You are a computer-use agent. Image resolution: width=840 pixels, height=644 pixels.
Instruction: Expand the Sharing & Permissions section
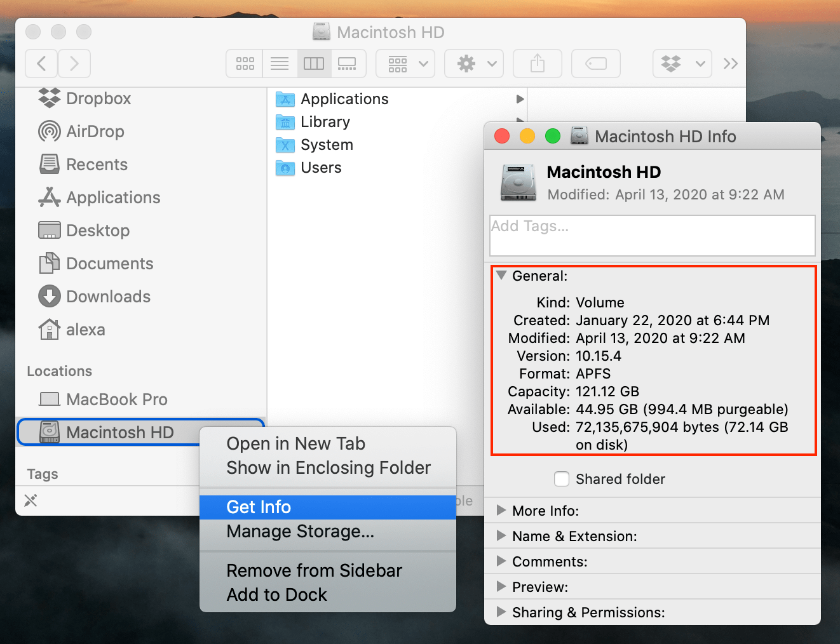point(501,612)
